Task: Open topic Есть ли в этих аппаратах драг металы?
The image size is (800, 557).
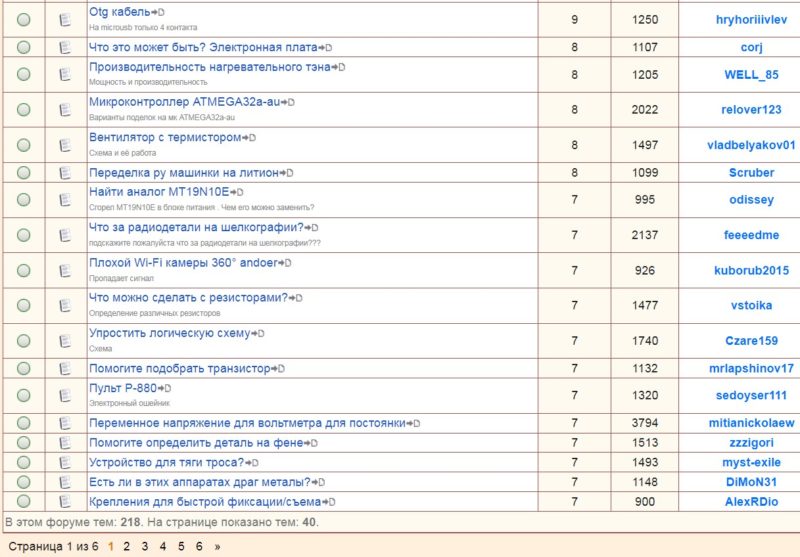Action: (200, 482)
